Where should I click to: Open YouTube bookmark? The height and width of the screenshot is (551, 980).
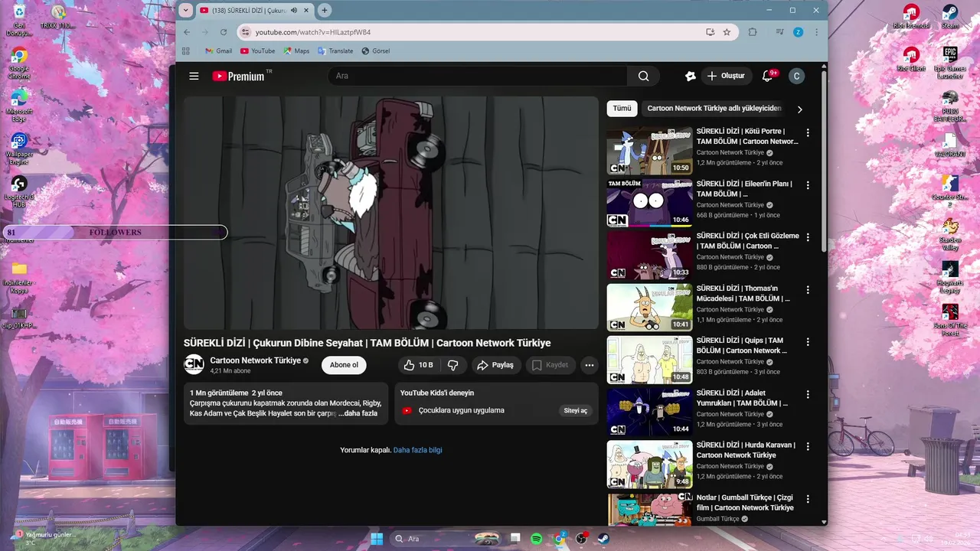(257, 51)
